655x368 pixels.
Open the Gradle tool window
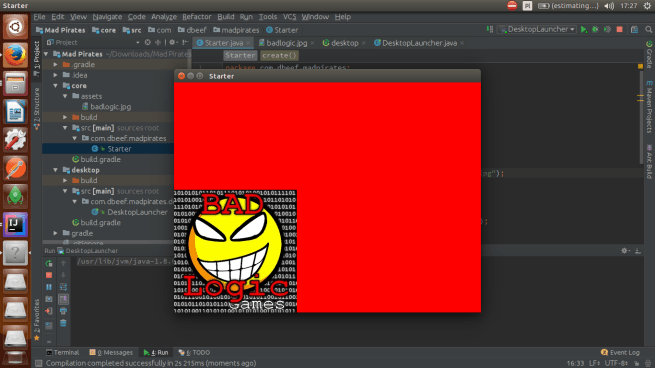649,54
